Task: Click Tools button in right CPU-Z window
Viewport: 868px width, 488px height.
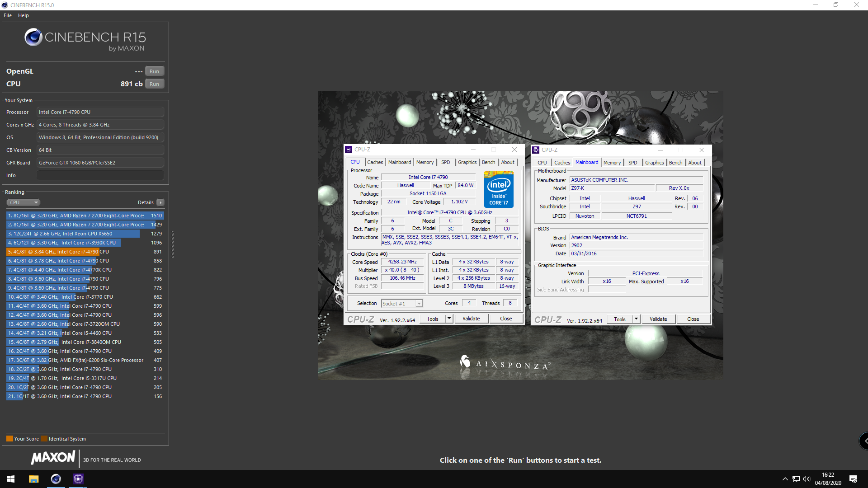Action: [620, 319]
